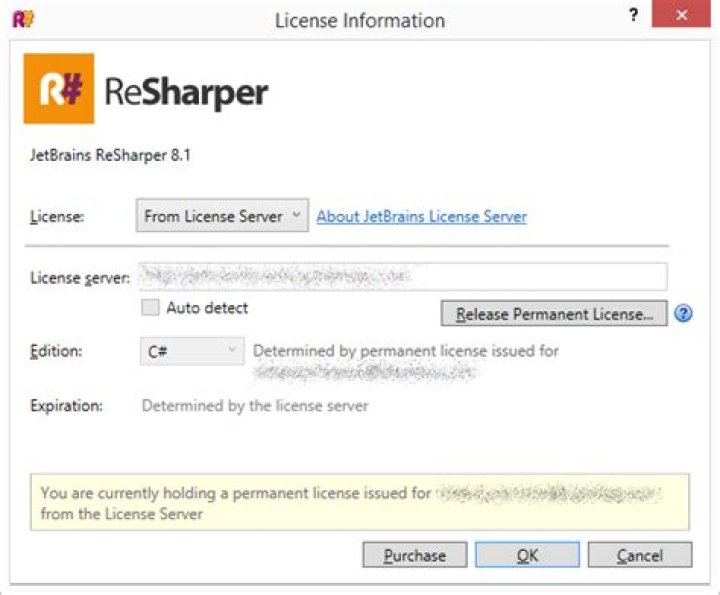This screenshot has width=720, height=595.
Task: Click the License server input field
Action: pos(403,276)
